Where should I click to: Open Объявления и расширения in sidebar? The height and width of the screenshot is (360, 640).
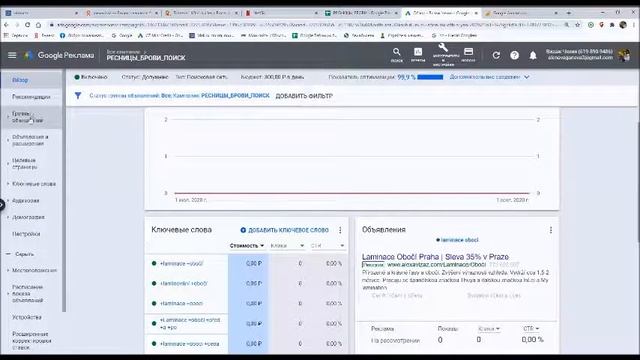pos(31,140)
